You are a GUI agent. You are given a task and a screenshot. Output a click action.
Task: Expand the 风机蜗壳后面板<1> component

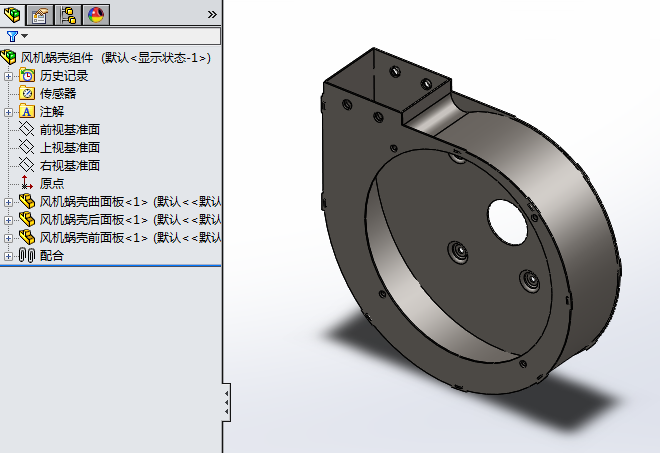[8, 220]
